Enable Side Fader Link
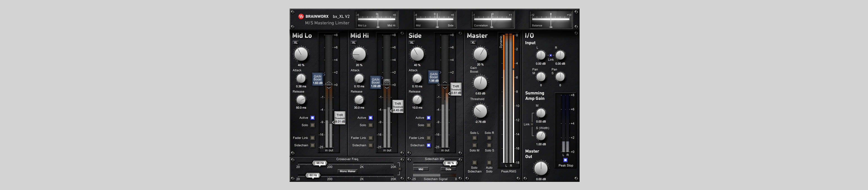Screen dimensions: 868x190 (429, 138)
